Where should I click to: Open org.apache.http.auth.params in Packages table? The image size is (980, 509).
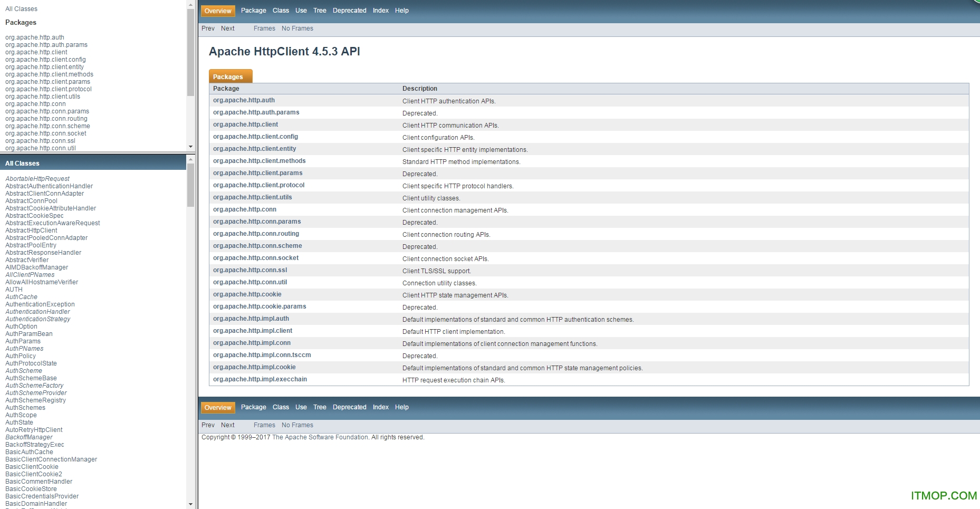[x=256, y=112]
